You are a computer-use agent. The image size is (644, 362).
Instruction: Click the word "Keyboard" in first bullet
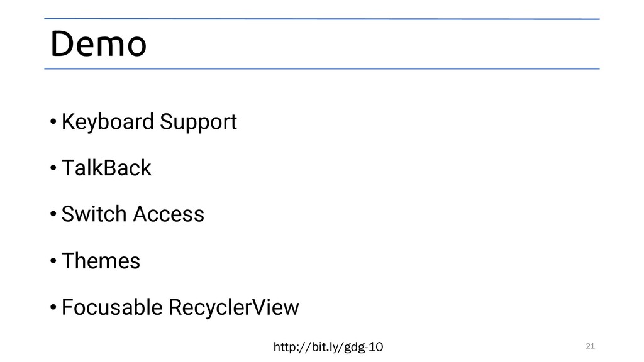(108, 121)
